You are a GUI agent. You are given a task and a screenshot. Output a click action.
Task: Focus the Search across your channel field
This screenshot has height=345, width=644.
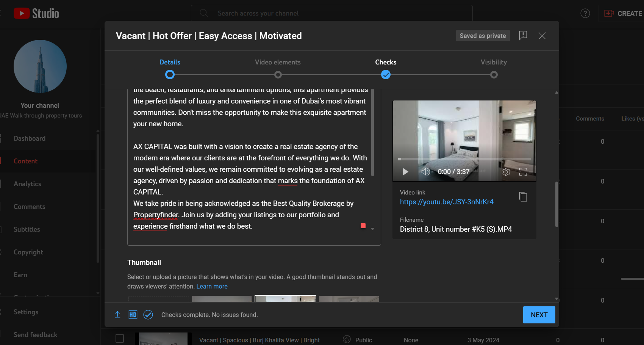click(x=332, y=13)
